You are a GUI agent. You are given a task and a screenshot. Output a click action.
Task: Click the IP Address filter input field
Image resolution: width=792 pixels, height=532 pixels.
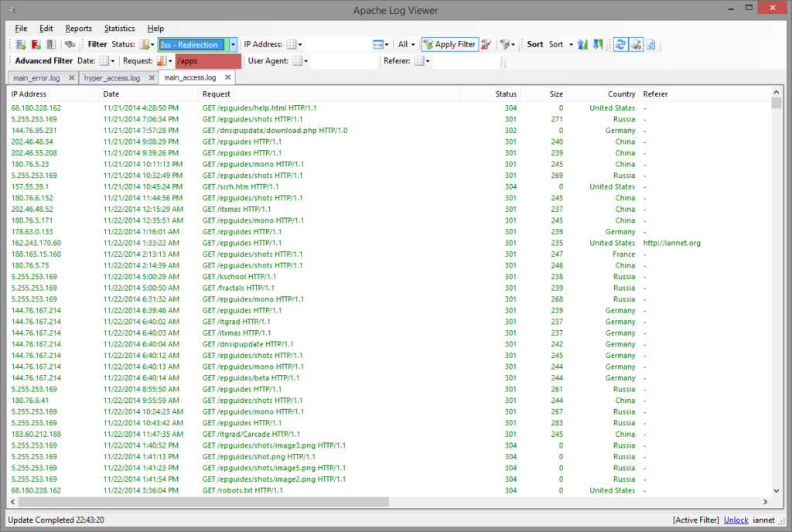pyautogui.click(x=337, y=44)
